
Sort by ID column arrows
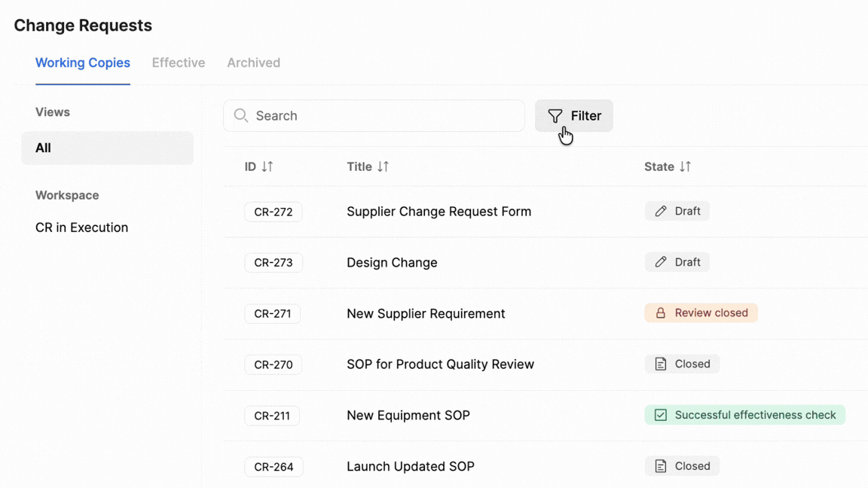pyautogui.click(x=267, y=166)
